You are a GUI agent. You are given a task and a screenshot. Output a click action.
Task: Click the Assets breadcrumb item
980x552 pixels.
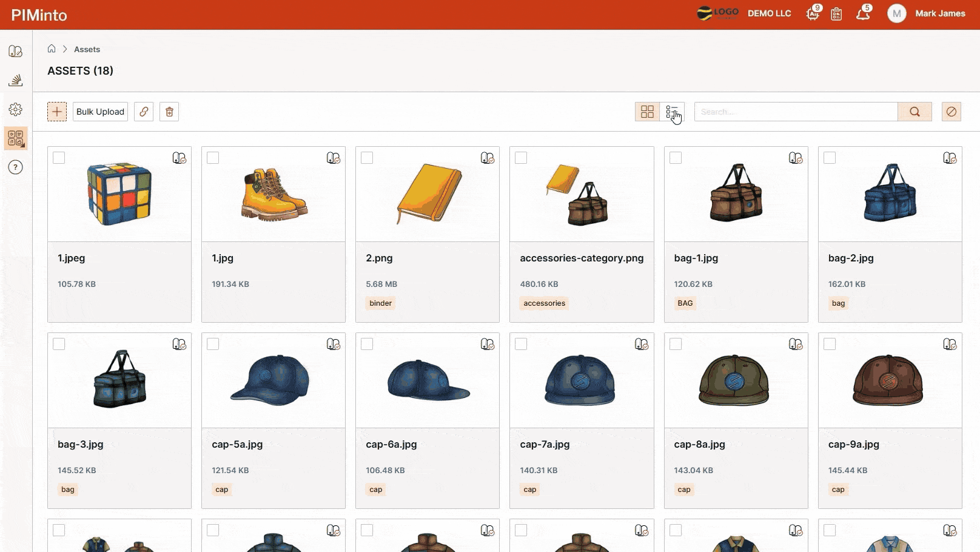click(x=87, y=49)
